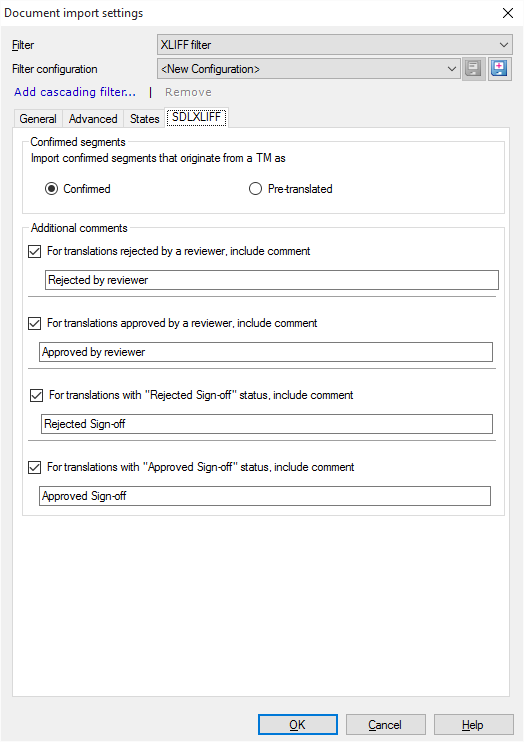The height and width of the screenshot is (742, 524).
Task: Click the Cancel button
Action: 385,724
